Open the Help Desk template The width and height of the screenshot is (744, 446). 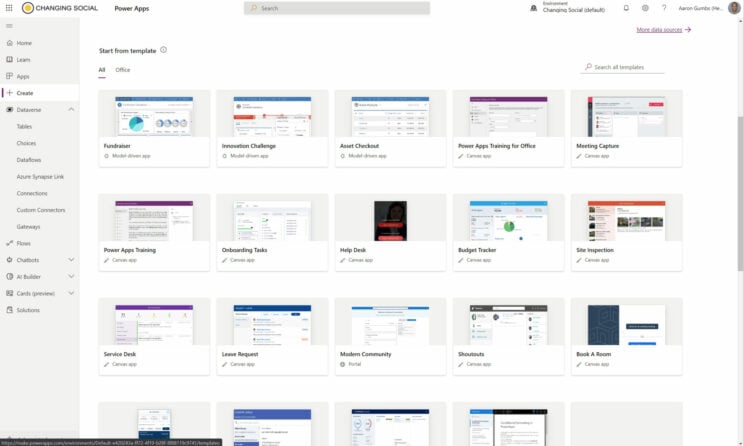(390, 232)
